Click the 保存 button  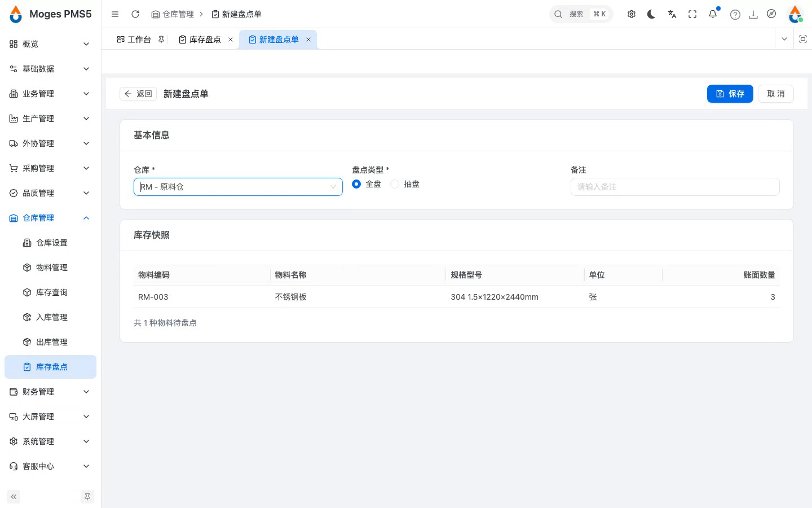[730, 94]
